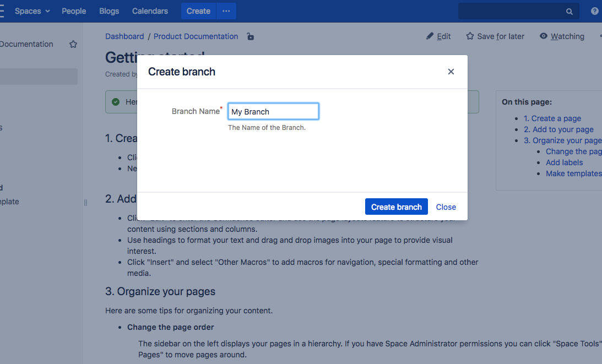Jump to '3. Organize your pages' link
The height and width of the screenshot is (364, 602).
(563, 140)
